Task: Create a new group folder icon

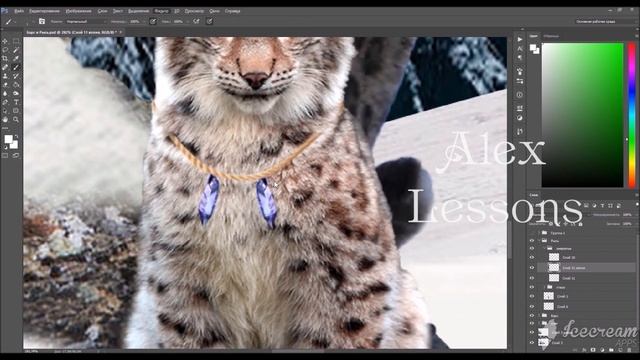Action: click(x=611, y=350)
